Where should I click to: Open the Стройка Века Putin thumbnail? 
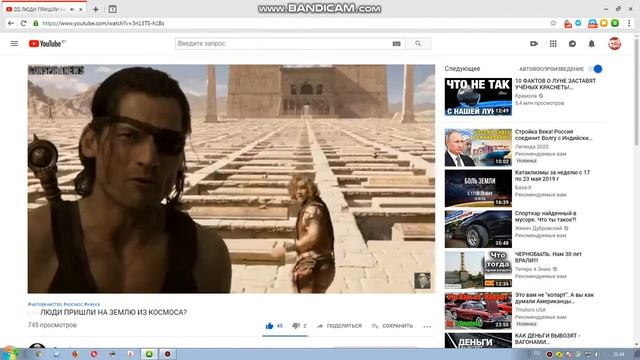478,147
